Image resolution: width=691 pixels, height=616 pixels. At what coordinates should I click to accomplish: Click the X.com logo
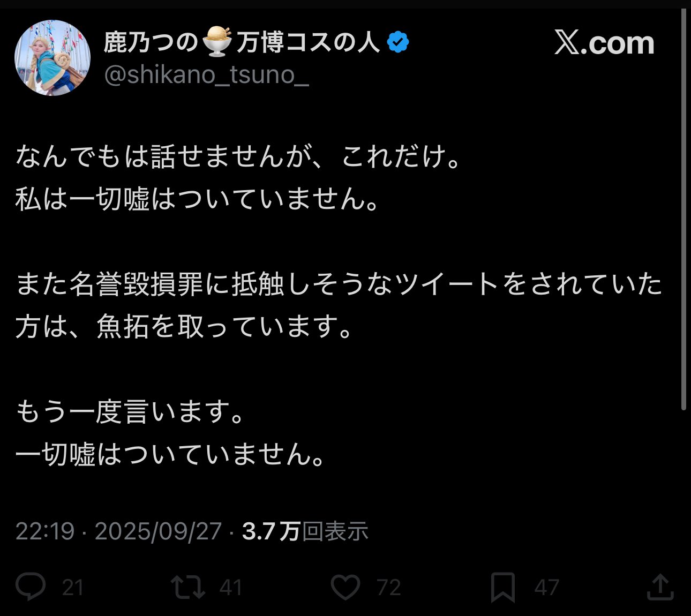point(604,43)
